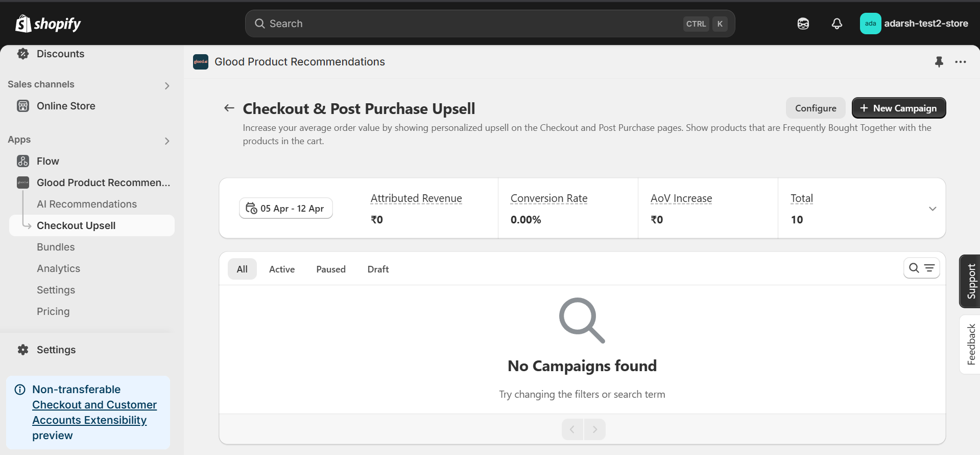Switch to the Active campaigns tab
Viewport: 980px width, 455px height.
(282, 269)
